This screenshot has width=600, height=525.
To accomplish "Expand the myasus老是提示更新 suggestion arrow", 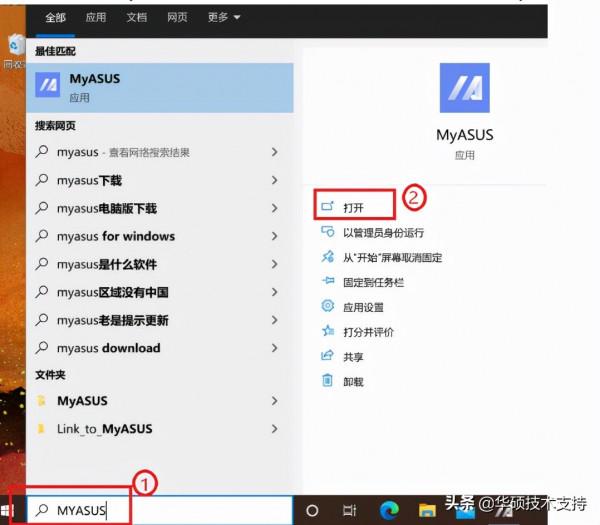I will (274, 320).
